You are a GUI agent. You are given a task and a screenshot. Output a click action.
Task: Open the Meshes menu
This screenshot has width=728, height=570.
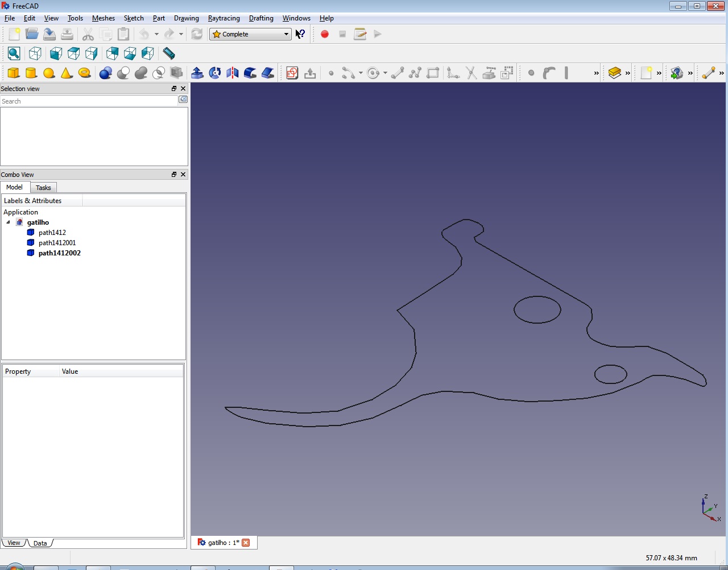coord(104,18)
